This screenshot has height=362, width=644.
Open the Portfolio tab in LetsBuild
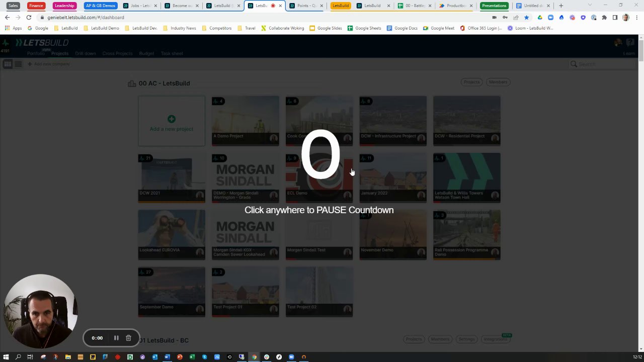click(36, 53)
